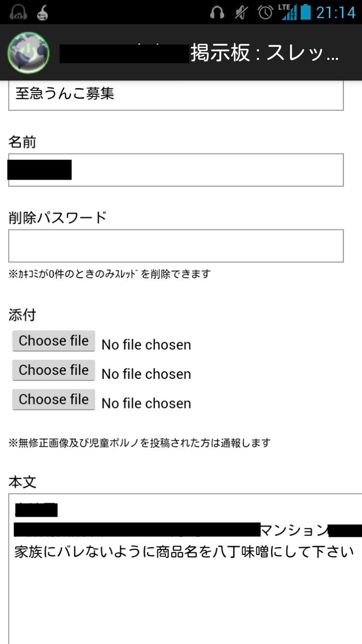Tap the 掲示板 : スレッ... page title
Viewport: 362px width, 644px height.
[x=264, y=53]
